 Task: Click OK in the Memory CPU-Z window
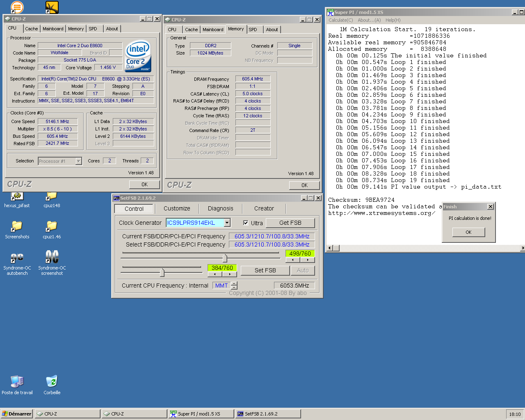pos(304,185)
